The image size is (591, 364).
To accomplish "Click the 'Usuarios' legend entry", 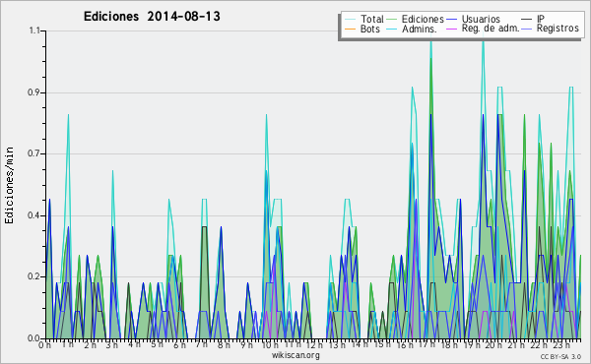I will click(481, 19).
